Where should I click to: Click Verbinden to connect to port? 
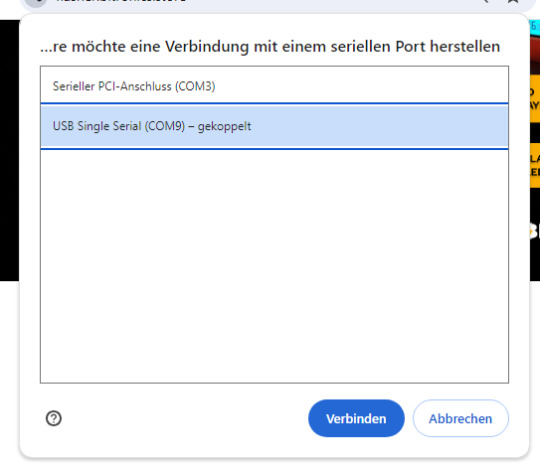pos(356,418)
